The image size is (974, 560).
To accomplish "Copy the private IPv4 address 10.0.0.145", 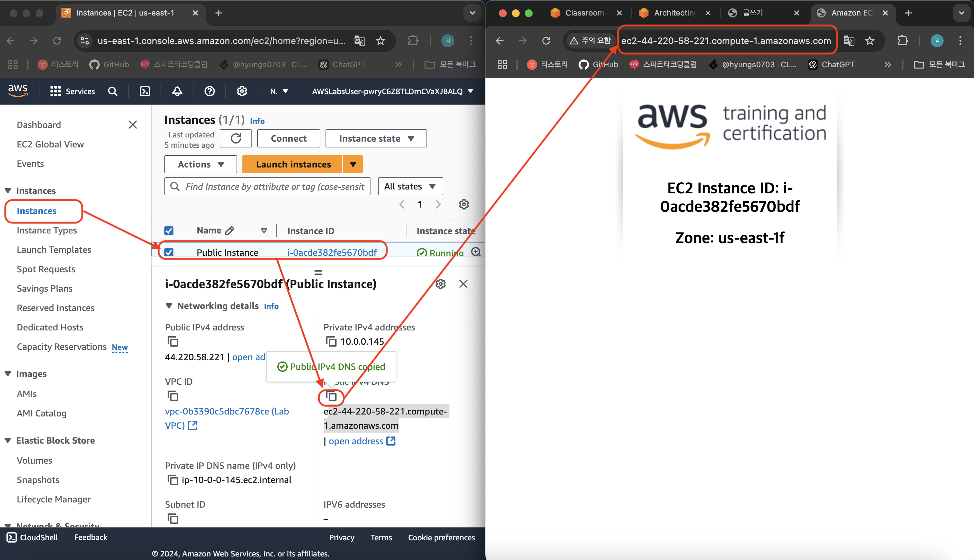I will 331,341.
